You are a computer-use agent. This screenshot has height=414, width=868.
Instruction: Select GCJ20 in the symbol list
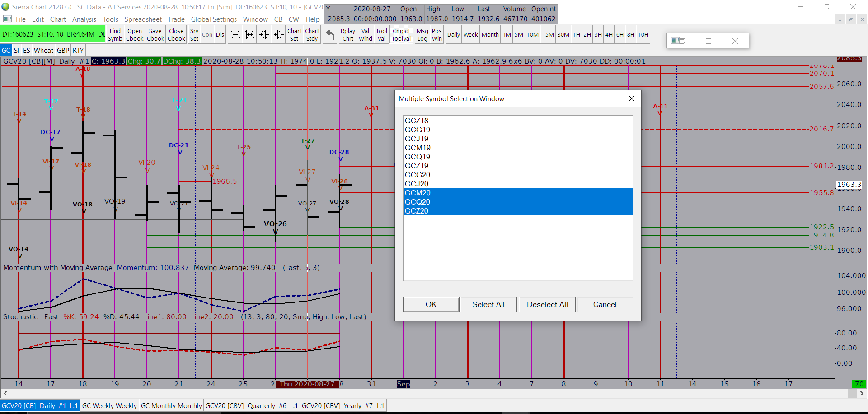coord(417,184)
